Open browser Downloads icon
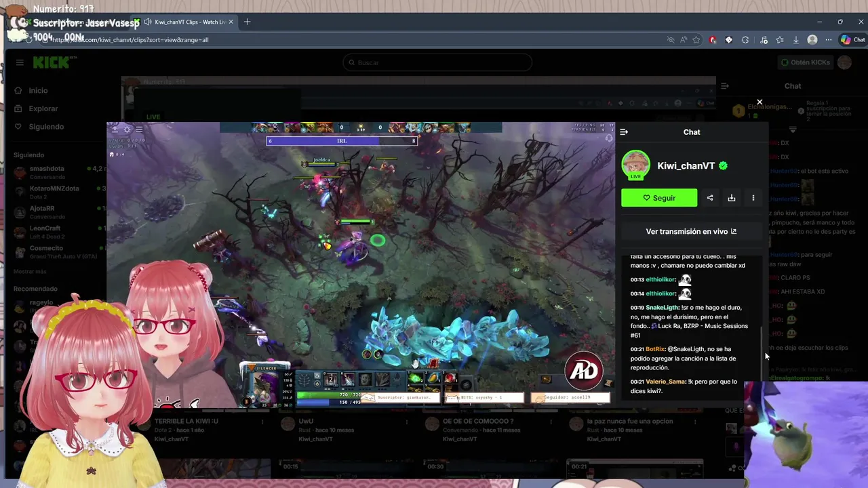This screenshot has width=868, height=488. click(x=796, y=40)
